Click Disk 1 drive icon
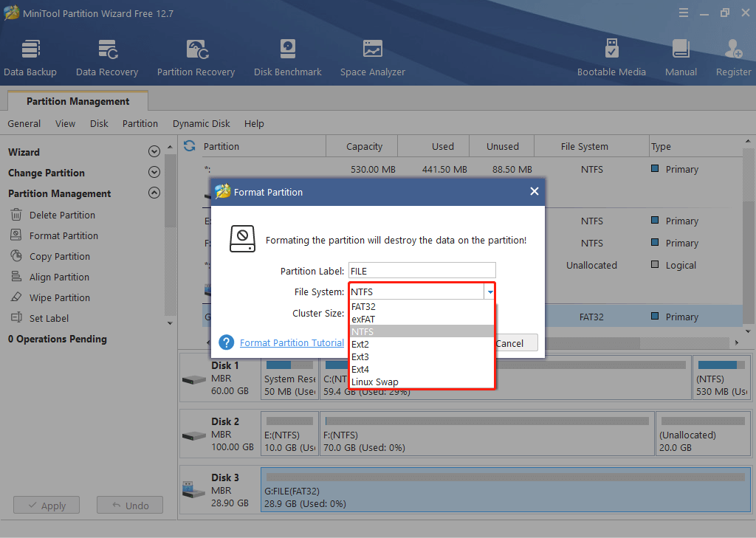756x538 pixels. (194, 379)
